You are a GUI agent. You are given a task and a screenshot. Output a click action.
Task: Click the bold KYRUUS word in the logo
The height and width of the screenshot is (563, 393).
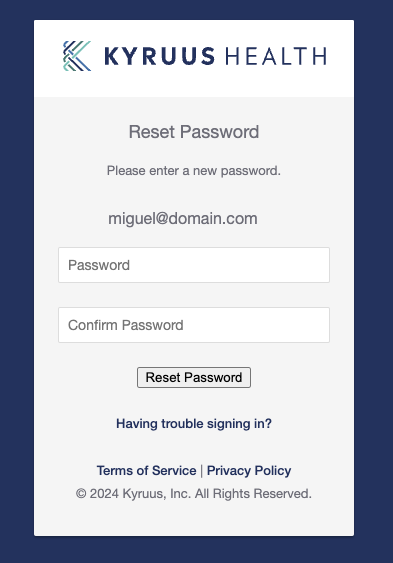(160, 56)
